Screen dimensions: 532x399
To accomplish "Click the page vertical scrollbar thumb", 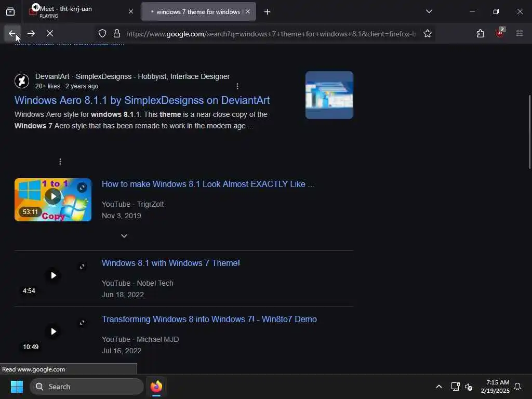I will coord(530,131).
